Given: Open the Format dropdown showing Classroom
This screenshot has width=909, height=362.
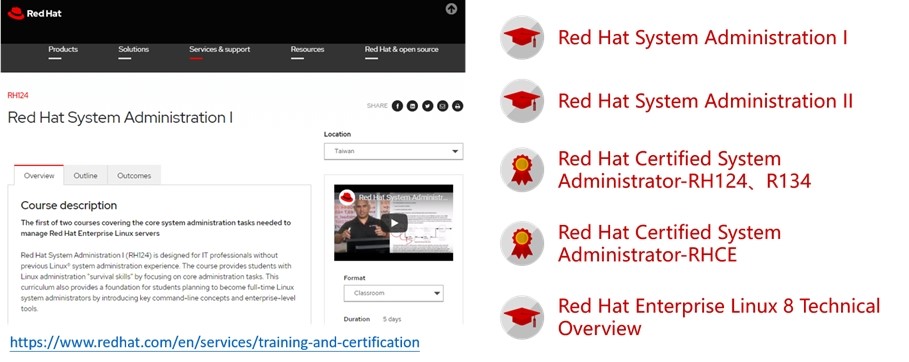Looking at the screenshot, I should pos(394,293).
